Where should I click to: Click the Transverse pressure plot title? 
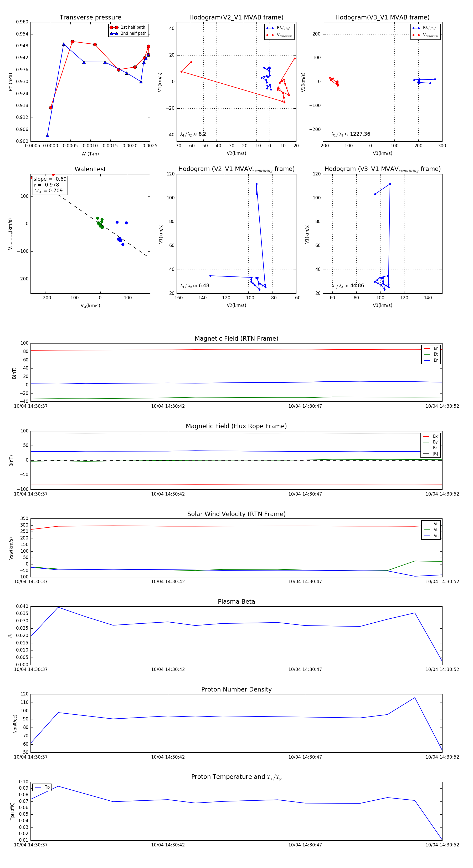pyautogui.click(x=90, y=18)
